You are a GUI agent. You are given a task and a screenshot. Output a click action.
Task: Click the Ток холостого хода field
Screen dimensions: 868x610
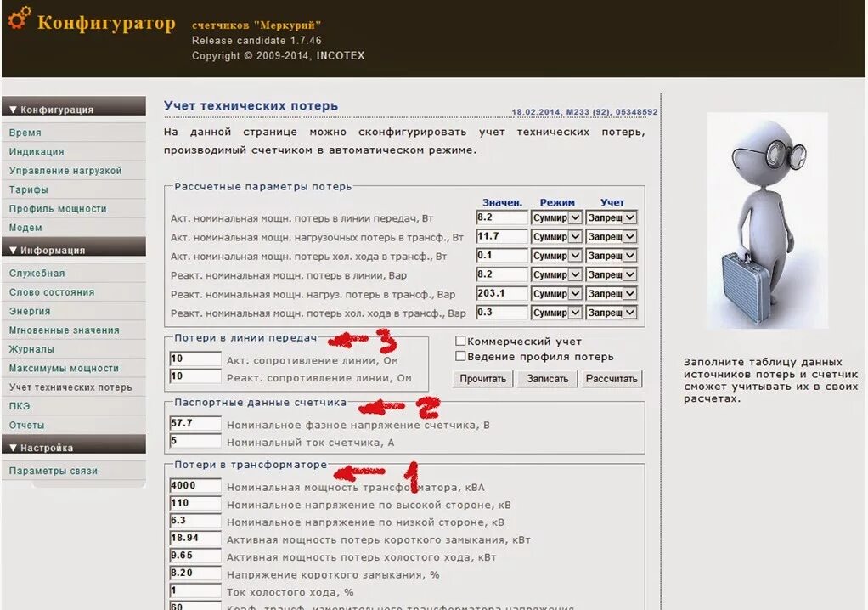[x=194, y=590]
